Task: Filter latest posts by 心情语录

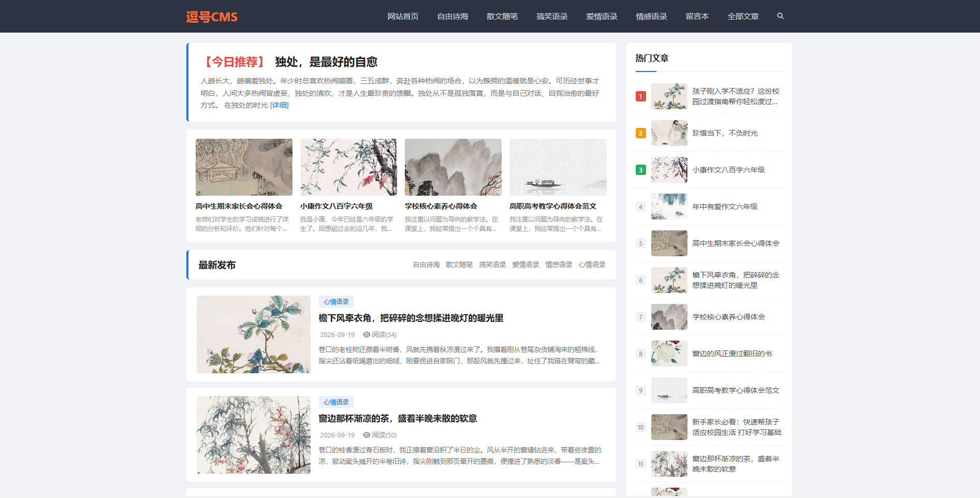Action: pos(592,265)
